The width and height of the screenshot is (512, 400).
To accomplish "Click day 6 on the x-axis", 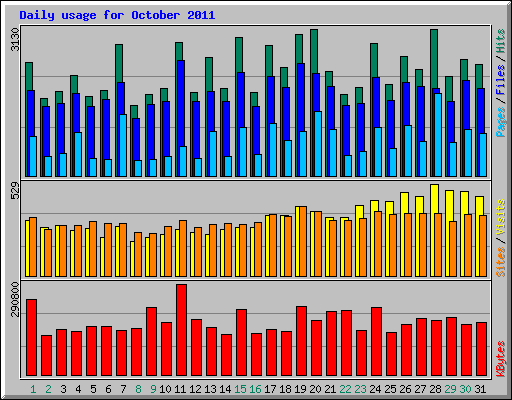I will pos(108,389).
